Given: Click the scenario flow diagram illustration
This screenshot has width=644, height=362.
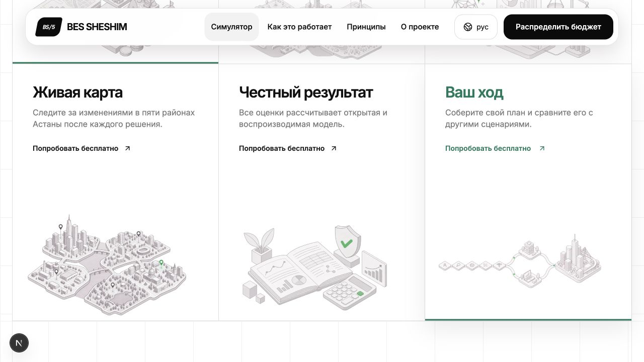Looking at the screenshot, I should (x=520, y=261).
